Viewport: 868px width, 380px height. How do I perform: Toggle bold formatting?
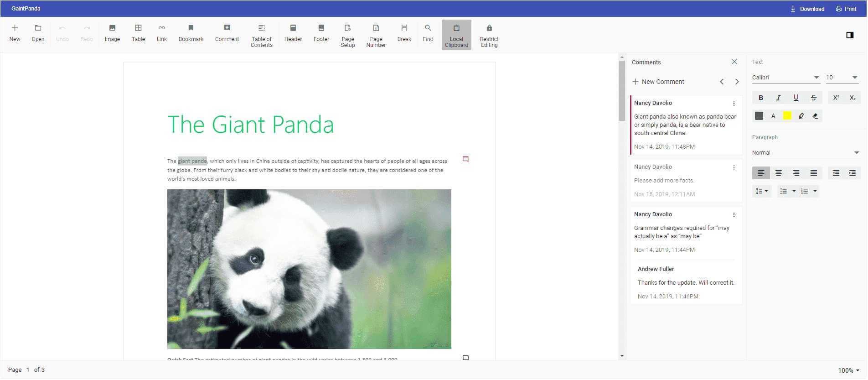760,98
